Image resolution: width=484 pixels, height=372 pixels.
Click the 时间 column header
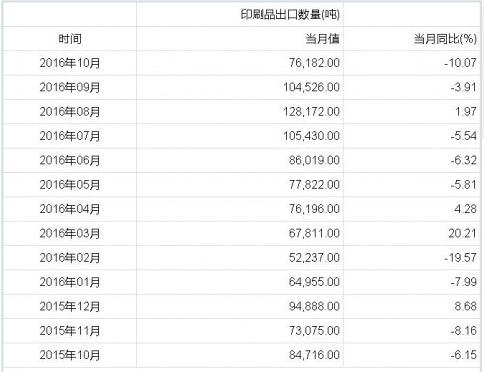pyautogui.click(x=70, y=39)
